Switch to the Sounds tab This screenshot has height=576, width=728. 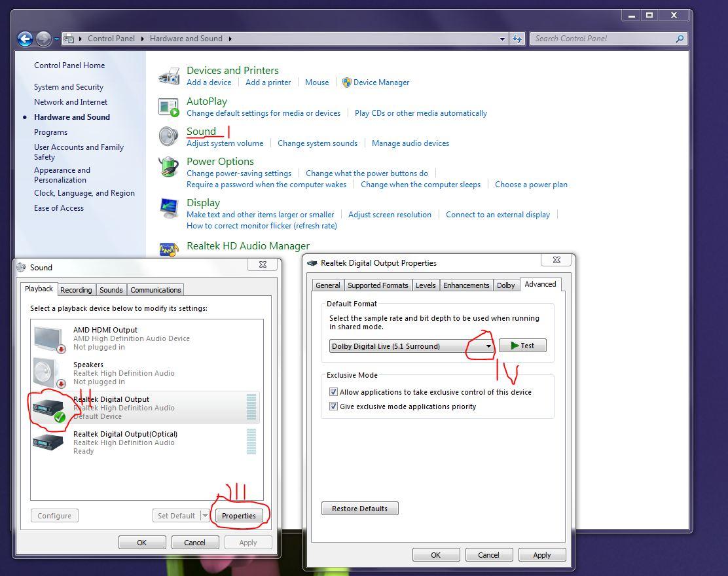(x=111, y=289)
